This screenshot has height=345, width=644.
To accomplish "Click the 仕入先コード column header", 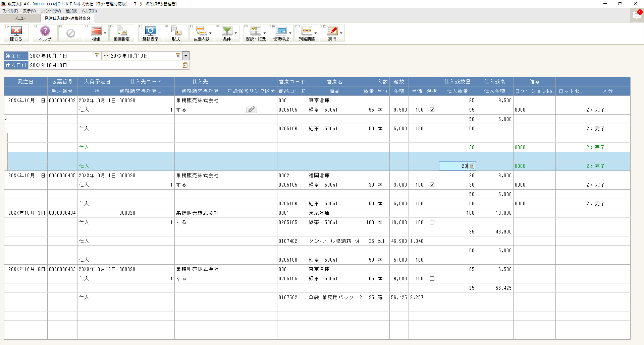I will (x=146, y=81).
